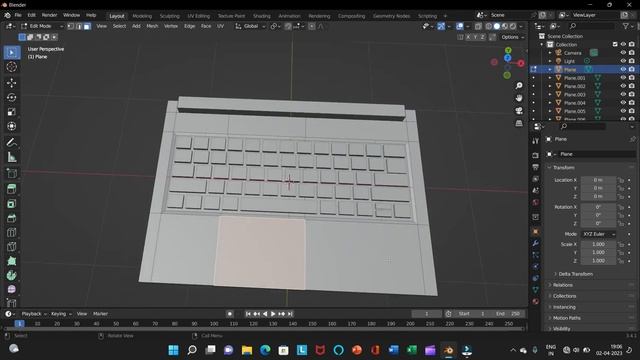Switch to Shading workspace tab
640x360 pixels.
[262, 16]
